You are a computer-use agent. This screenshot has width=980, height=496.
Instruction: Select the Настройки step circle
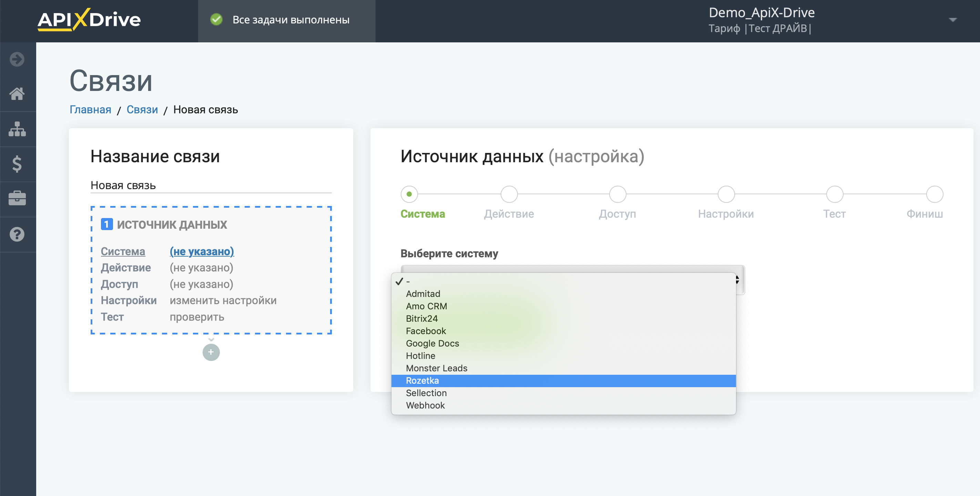726,194
